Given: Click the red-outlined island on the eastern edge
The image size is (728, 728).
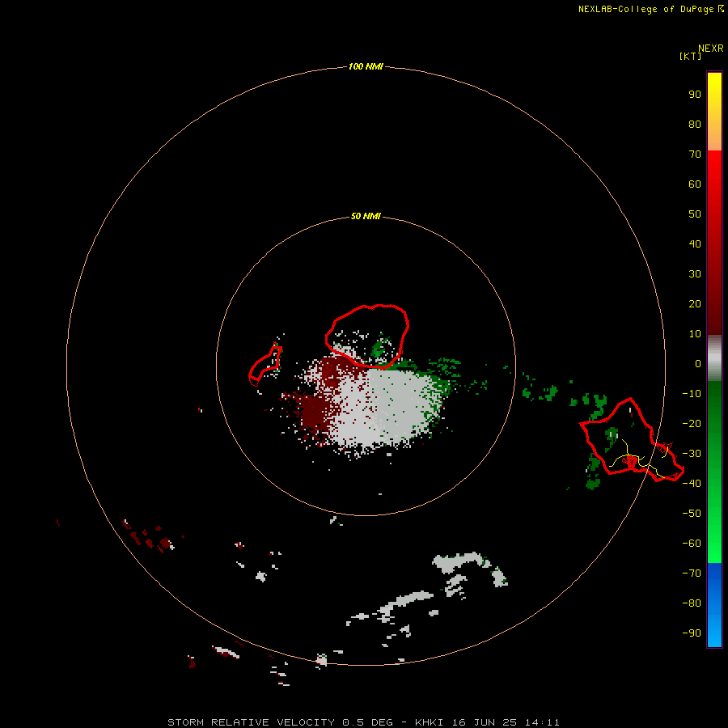Looking at the screenshot, I should click(632, 440).
